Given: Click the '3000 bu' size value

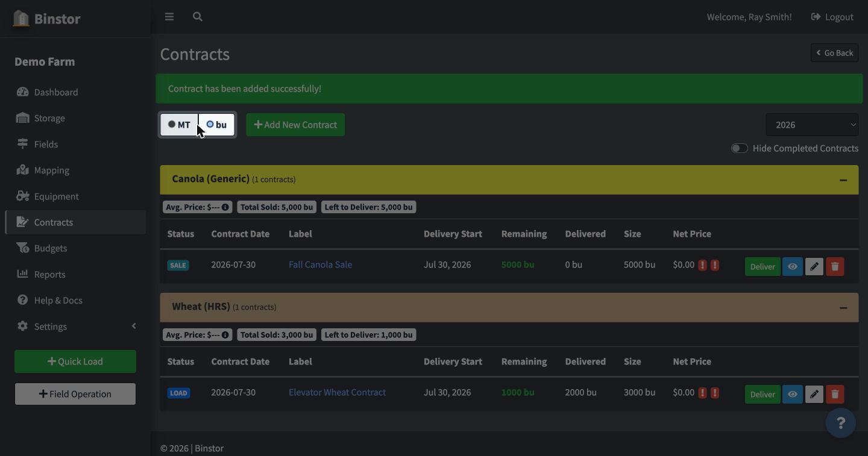Looking at the screenshot, I should pos(640,392).
